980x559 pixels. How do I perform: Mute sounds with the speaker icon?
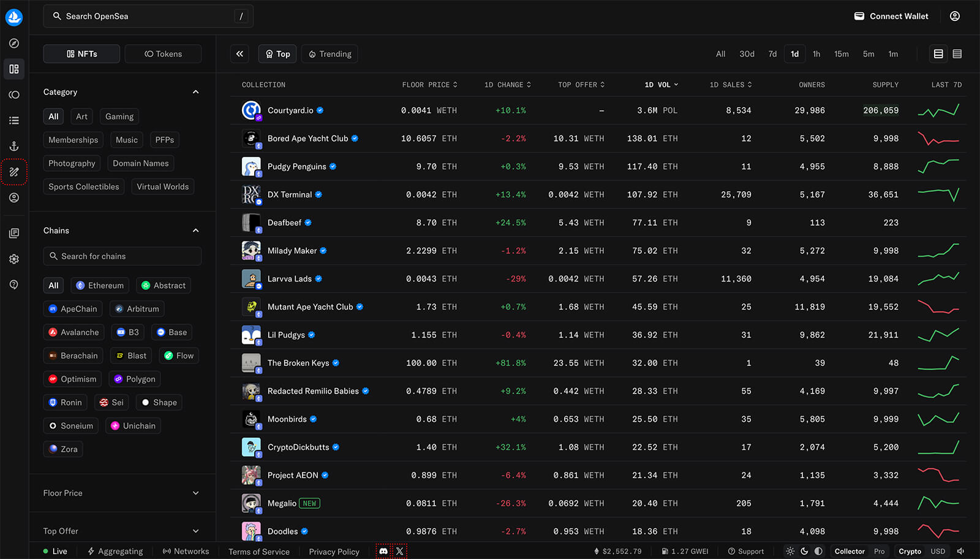click(960, 551)
